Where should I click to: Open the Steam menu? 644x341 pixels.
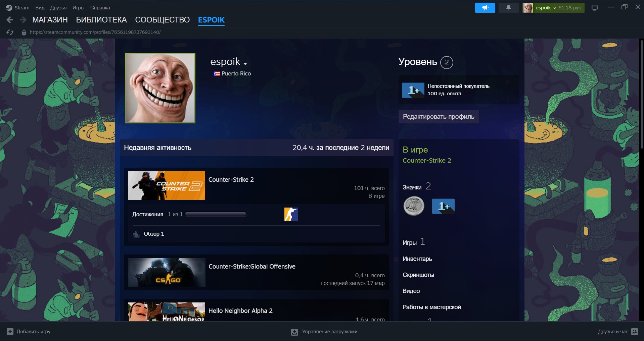click(x=22, y=8)
